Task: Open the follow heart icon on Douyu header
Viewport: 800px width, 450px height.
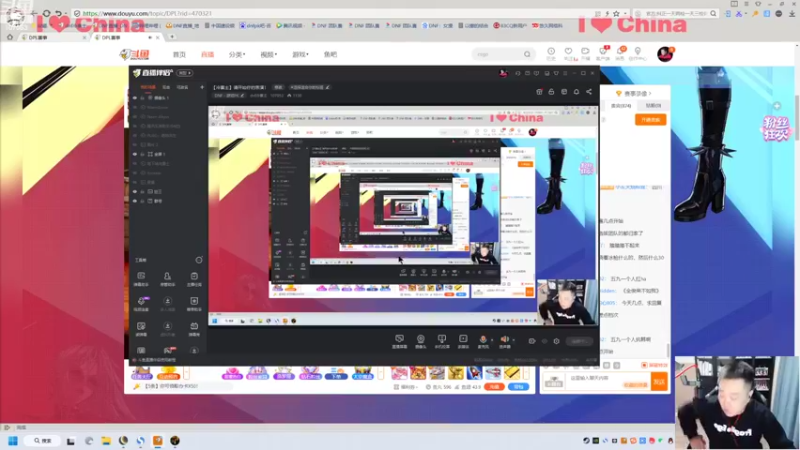Action: [x=568, y=53]
